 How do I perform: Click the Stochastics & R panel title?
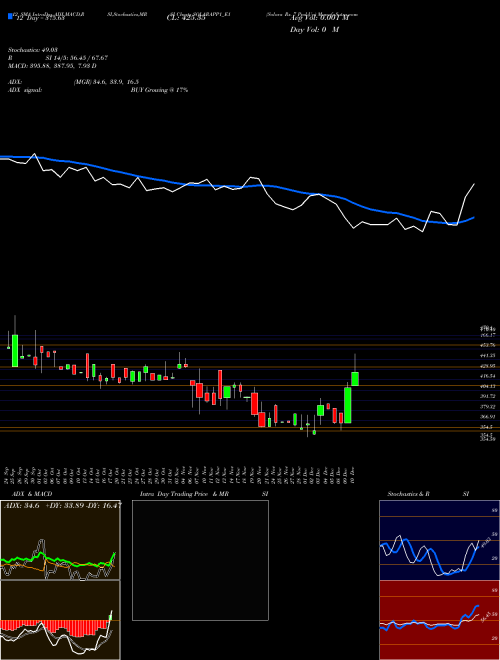click(408, 494)
